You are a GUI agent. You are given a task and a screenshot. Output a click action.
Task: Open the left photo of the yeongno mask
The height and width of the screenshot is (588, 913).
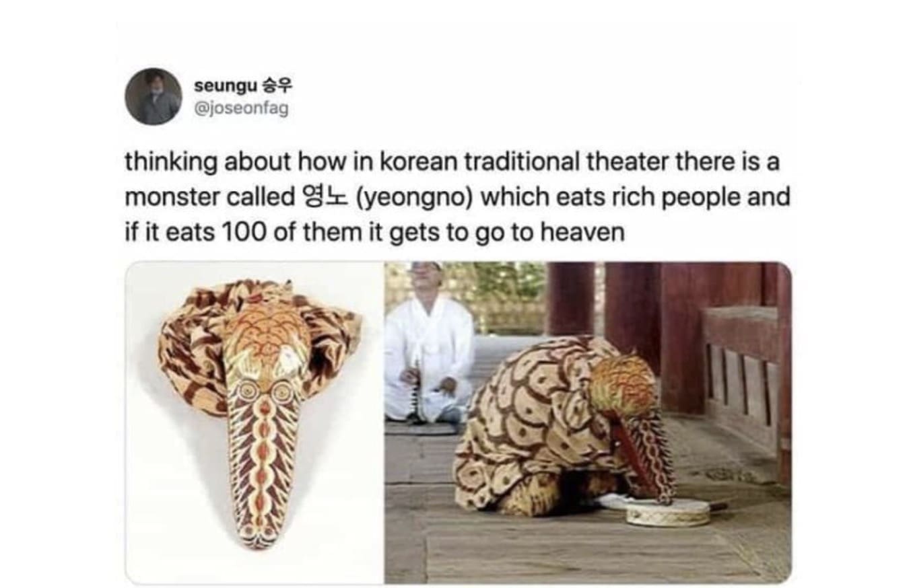point(255,422)
